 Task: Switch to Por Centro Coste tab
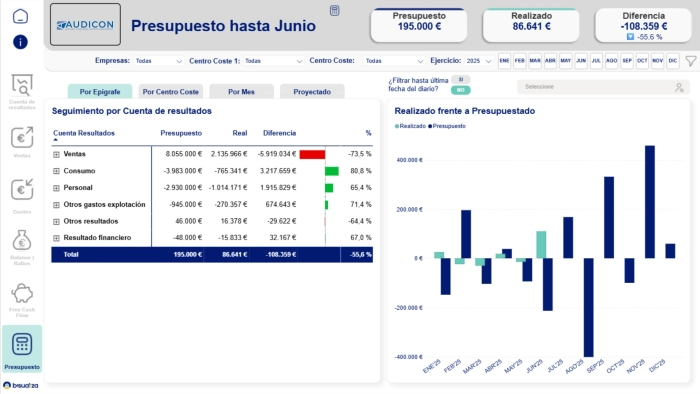coord(171,91)
